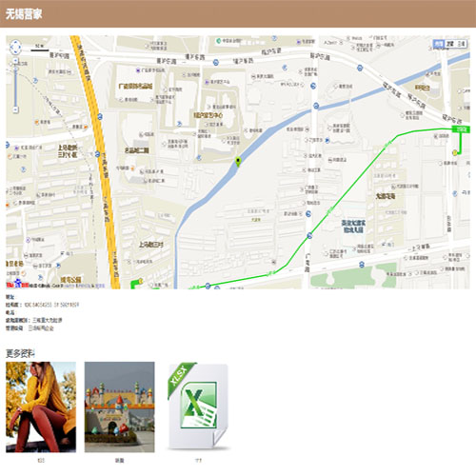Click the green route end label at right

pos(461,129)
